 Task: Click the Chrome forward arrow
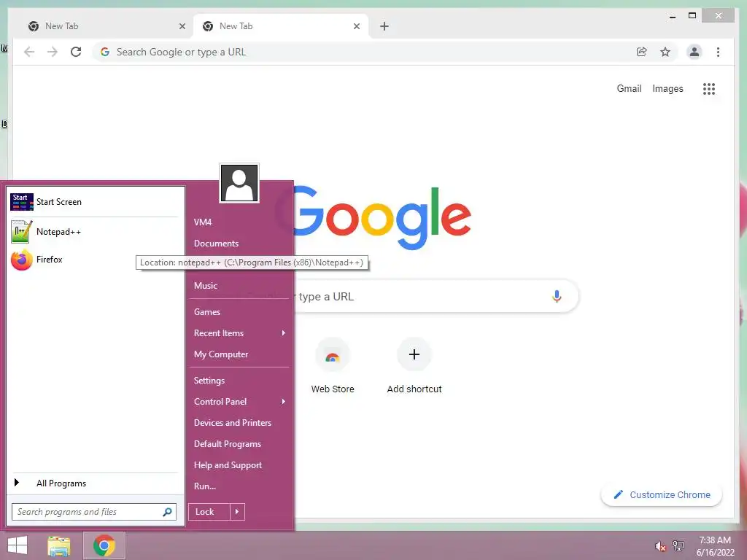click(53, 52)
